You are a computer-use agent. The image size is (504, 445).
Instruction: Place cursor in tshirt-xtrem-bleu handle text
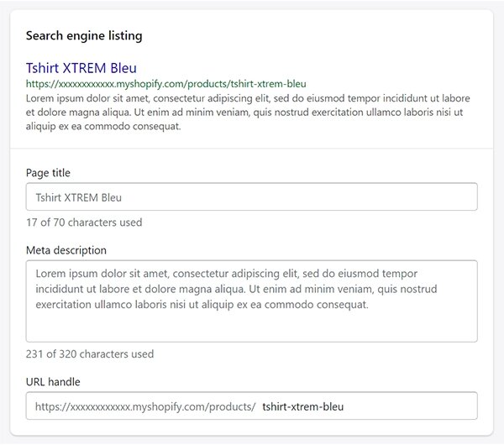click(x=302, y=406)
